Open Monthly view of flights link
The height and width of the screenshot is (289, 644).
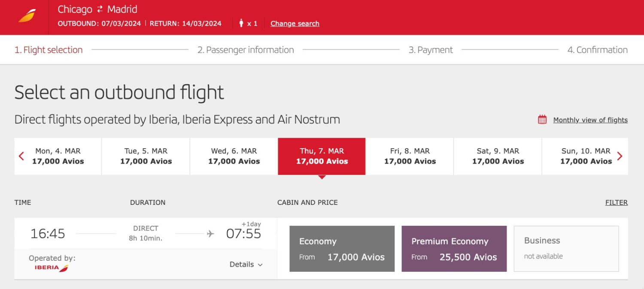(x=590, y=120)
